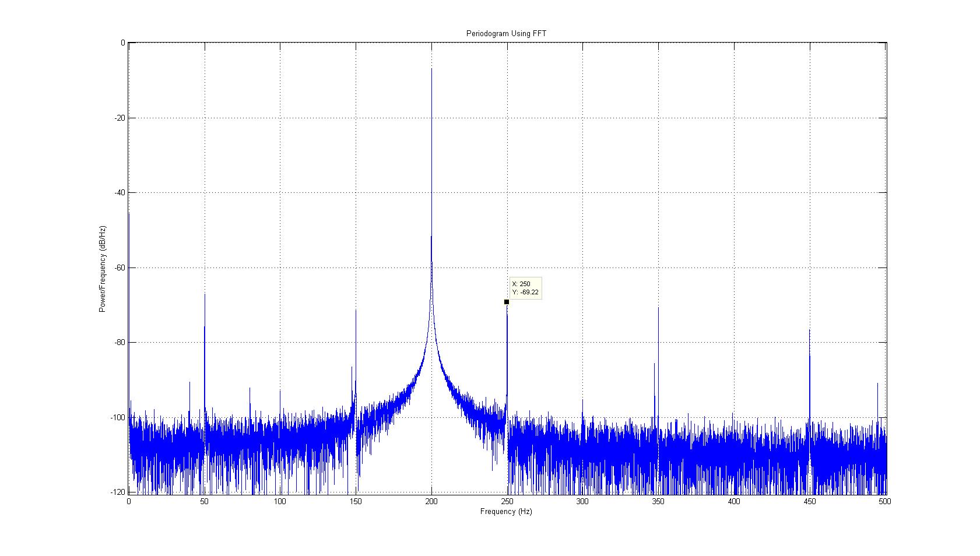Image resolution: width=980 pixels, height=556 pixels.
Task: Click the x-axis tick label "500"
Action: point(885,501)
